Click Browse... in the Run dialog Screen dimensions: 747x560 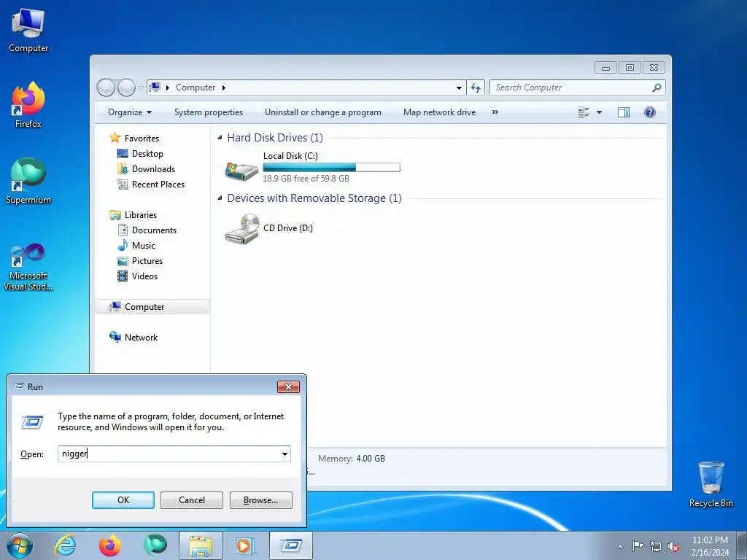[x=260, y=500]
